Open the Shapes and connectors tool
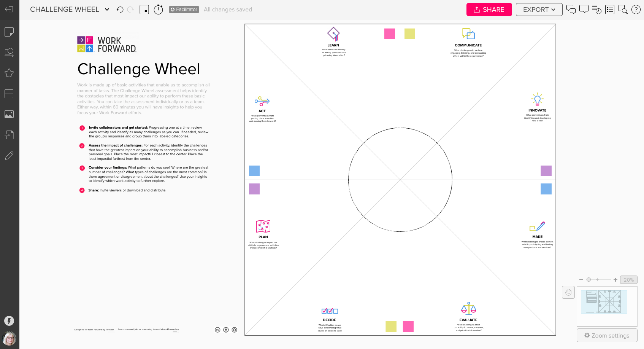This screenshot has height=349, width=644. click(9, 52)
